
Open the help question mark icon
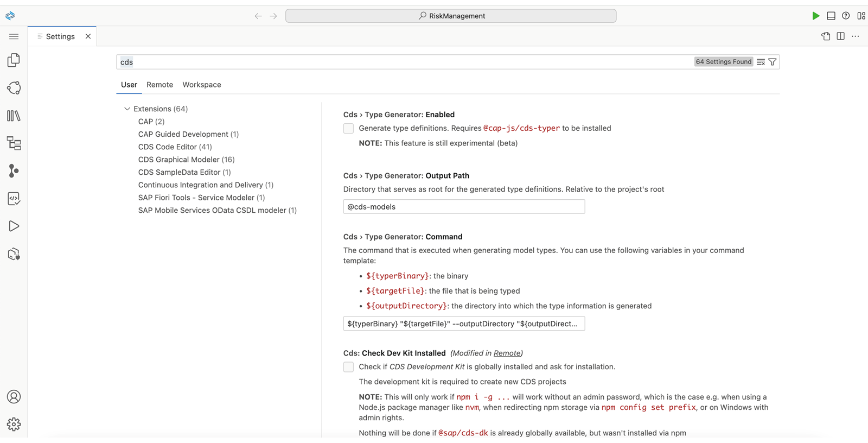846,16
